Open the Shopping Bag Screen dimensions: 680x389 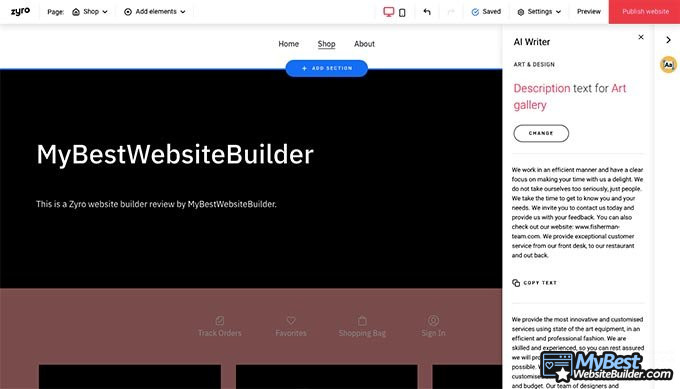[362, 327]
